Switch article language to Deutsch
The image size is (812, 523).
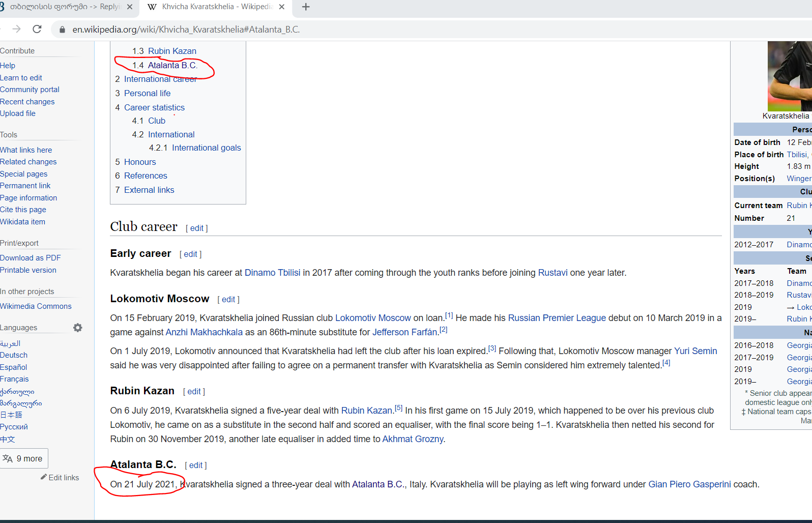[14, 355]
